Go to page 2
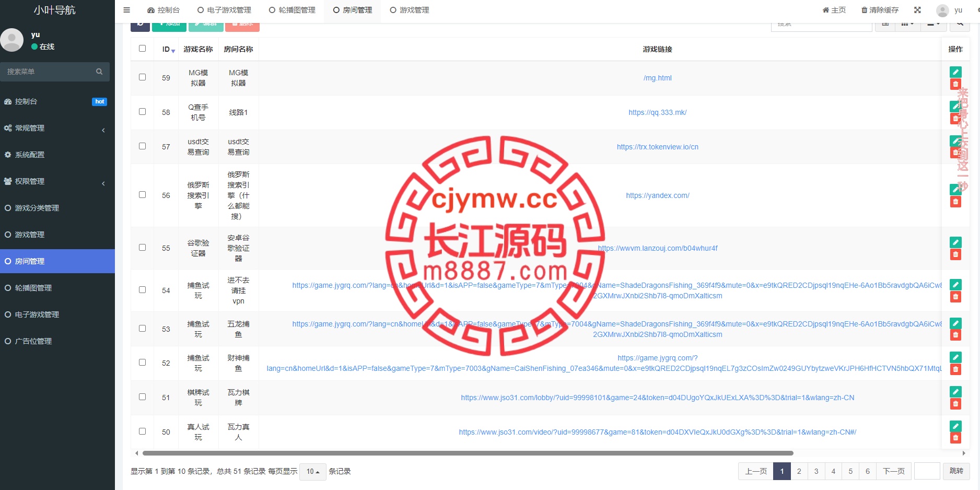The height and width of the screenshot is (490, 980). (x=799, y=471)
